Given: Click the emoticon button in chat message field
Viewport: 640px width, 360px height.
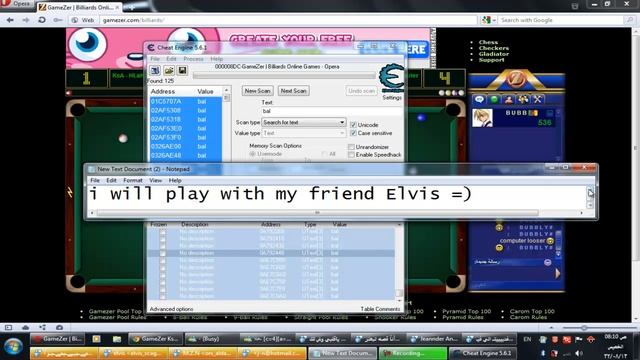Looking at the screenshot, I should coord(548,262).
